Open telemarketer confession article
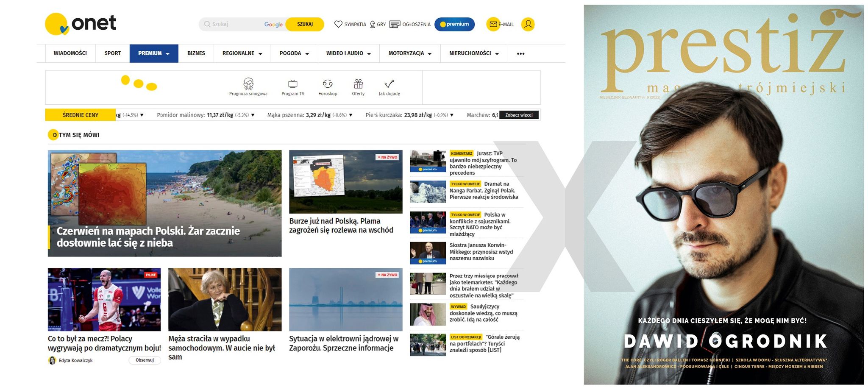 tap(484, 286)
